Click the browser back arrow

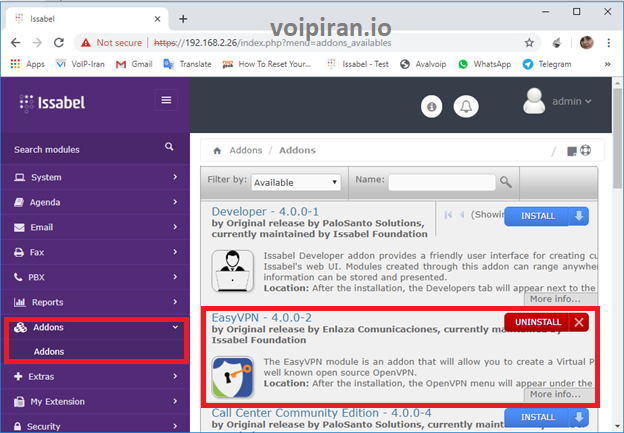tap(16, 43)
